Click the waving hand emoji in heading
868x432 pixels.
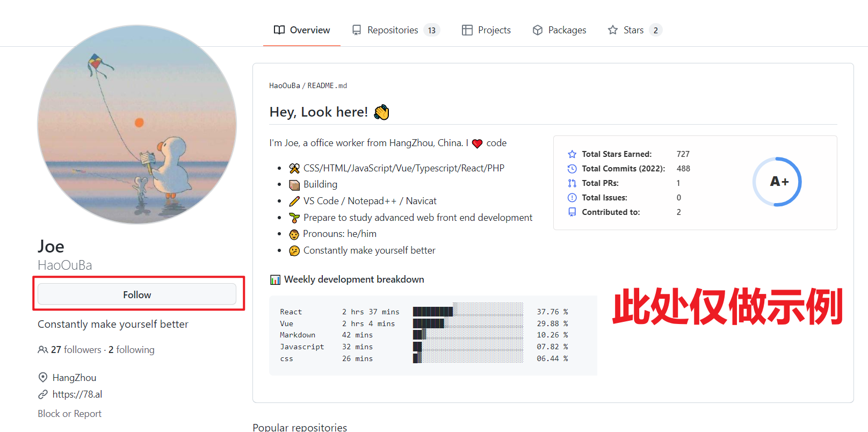point(381,112)
